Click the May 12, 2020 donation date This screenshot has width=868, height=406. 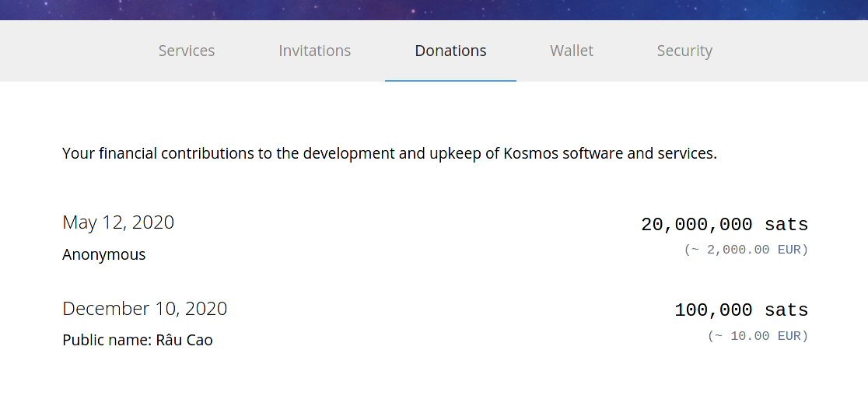click(x=118, y=222)
